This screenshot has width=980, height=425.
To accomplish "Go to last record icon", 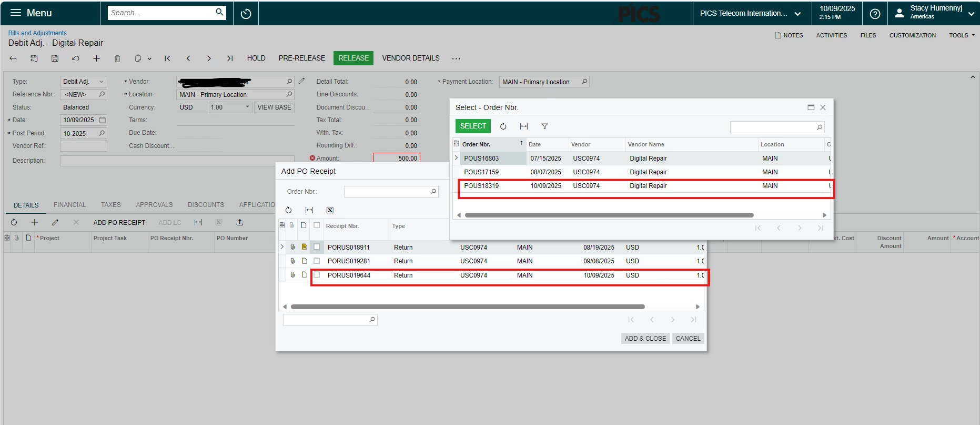I will point(230,58).
